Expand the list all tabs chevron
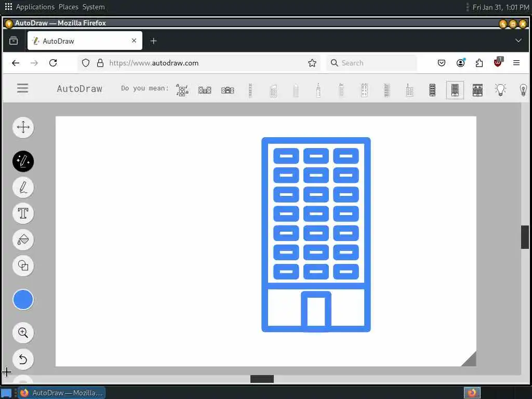This screenshot has height=399, width=532. tap(518, 41)
